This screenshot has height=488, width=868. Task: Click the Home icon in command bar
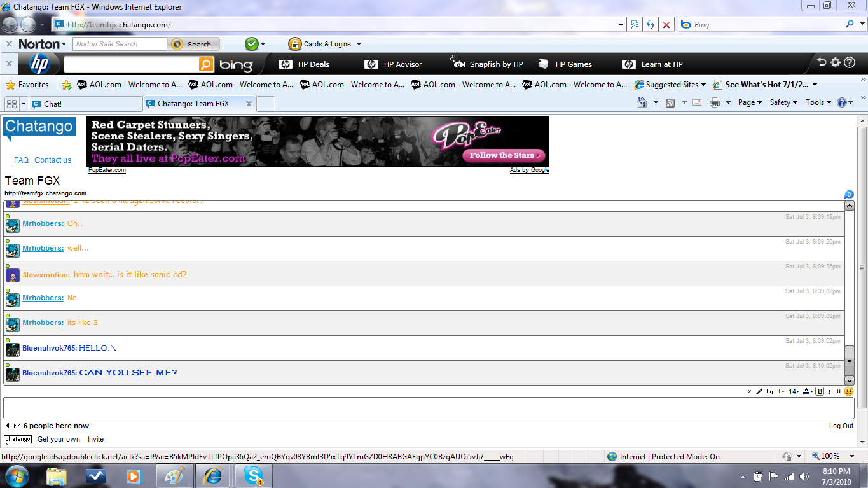point(642,102)
